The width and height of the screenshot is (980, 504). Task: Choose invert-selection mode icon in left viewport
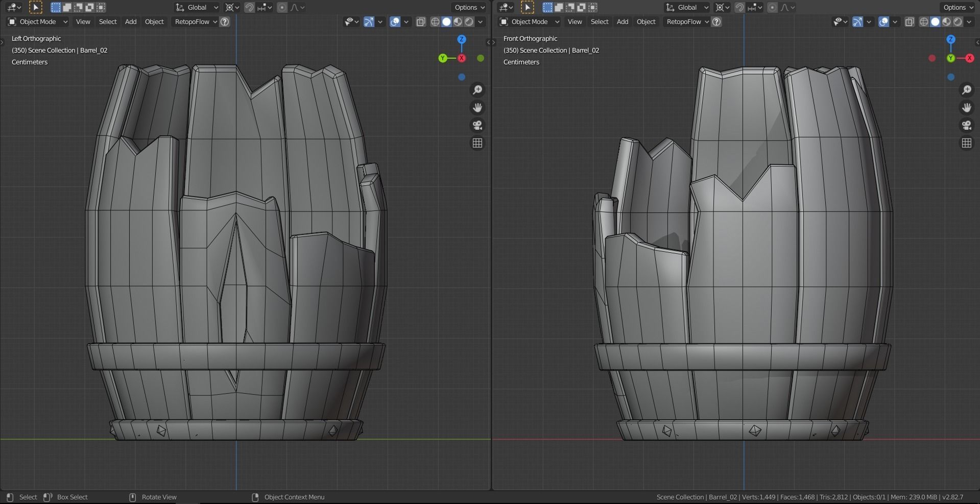point(89,7)
